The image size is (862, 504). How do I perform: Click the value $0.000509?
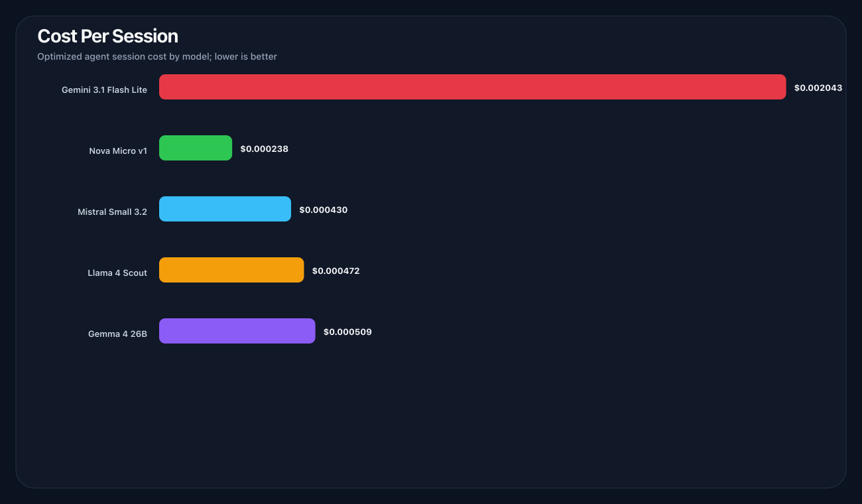[x=347, y=332]
